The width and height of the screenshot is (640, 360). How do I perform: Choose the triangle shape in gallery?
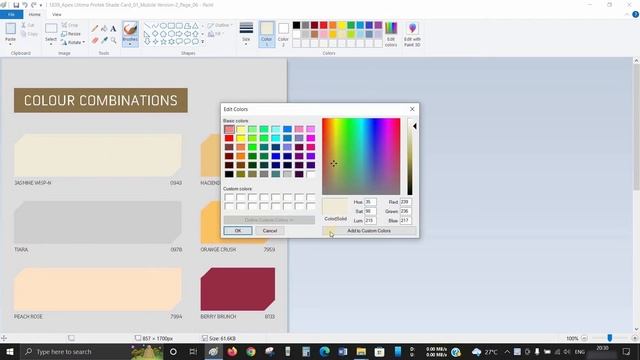(x=195, y=26)
